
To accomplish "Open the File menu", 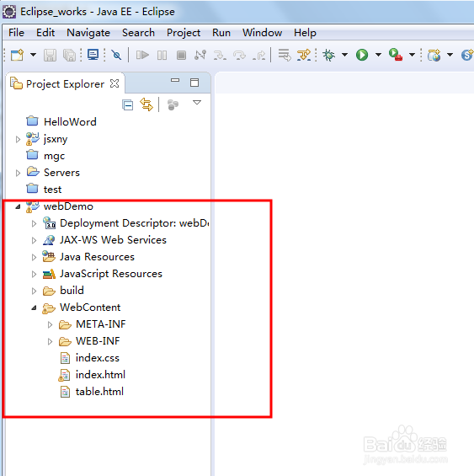I will [16, 33].
